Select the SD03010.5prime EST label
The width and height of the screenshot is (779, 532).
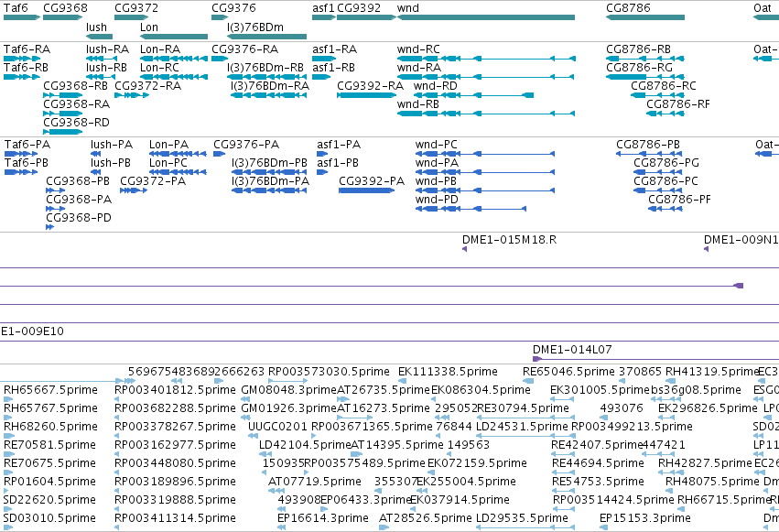pyautogui.click(x=49, y=518)
